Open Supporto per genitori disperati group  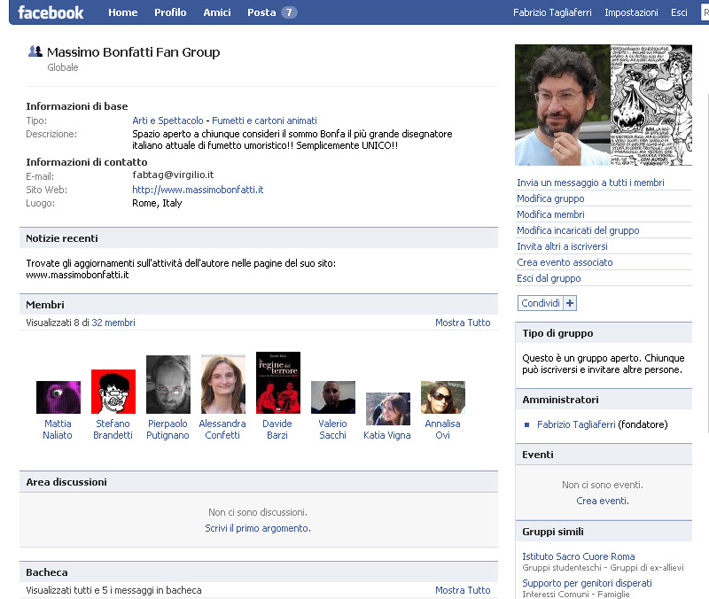coord(587,583)
